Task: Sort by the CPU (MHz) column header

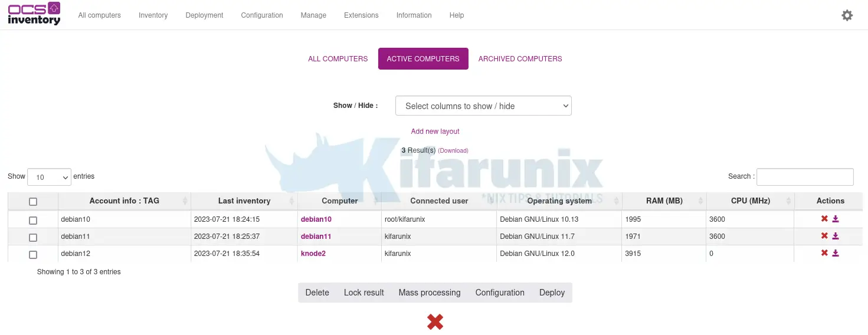Action: (x=751, y=201)
